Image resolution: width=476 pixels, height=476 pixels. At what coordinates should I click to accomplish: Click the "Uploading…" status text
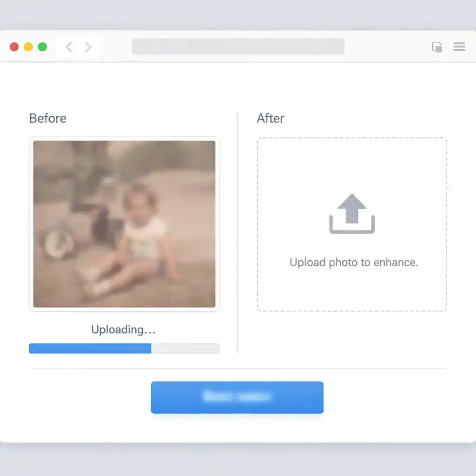(123, 330)
